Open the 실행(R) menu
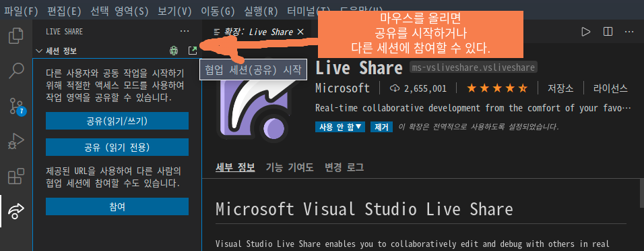The height and width of the screenshot is (251, 644). click(x=261, y=11)
